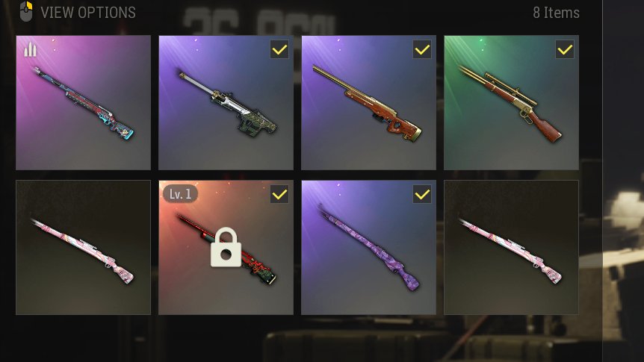Select the purple camo bolt-action rifle
This screenshot has height=362, width=644.
pyautogui.click(x=368, y=248)
